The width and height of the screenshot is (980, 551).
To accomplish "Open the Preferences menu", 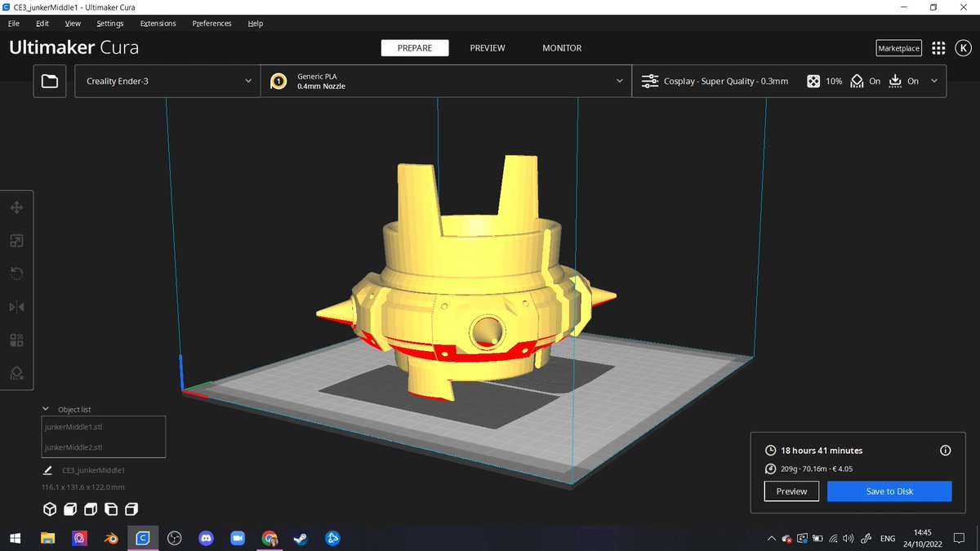I will tap(212, 24).
